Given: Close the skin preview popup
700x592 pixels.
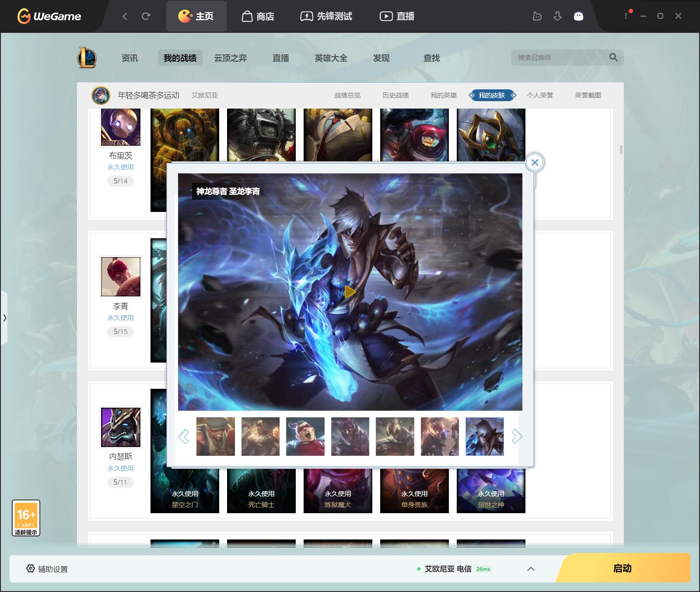Looking at the screenshot, I should click(x=535, y=162).
